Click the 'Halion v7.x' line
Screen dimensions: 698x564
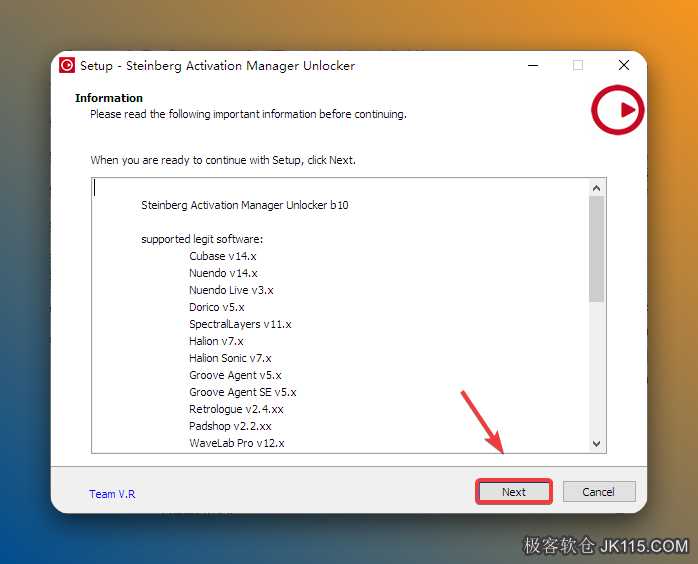(x=216, y=341)
